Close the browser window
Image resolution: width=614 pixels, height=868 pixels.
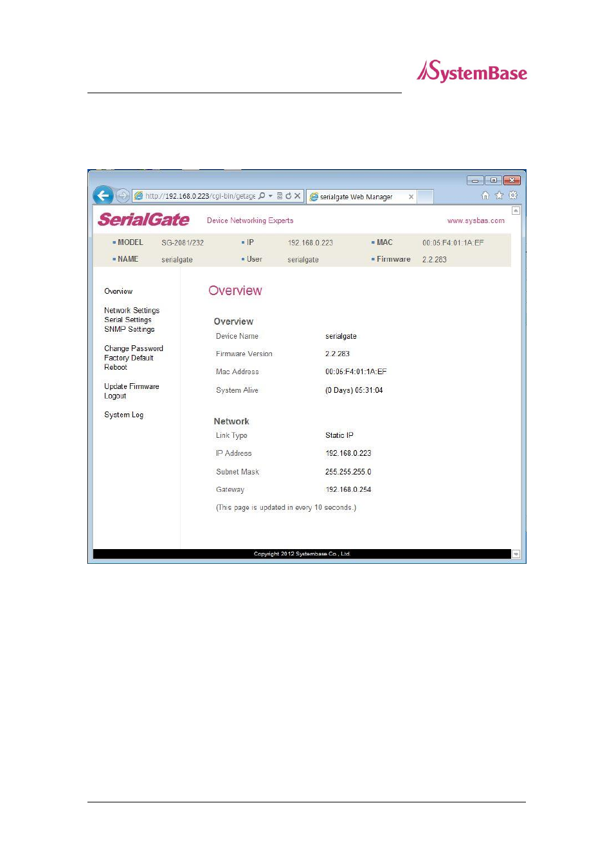pyautogui.click(x=512, y=180)
